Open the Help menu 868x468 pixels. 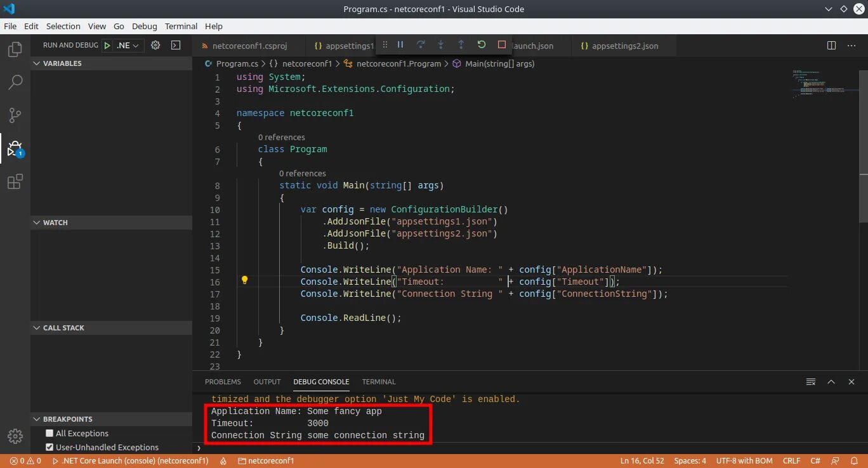214,26
